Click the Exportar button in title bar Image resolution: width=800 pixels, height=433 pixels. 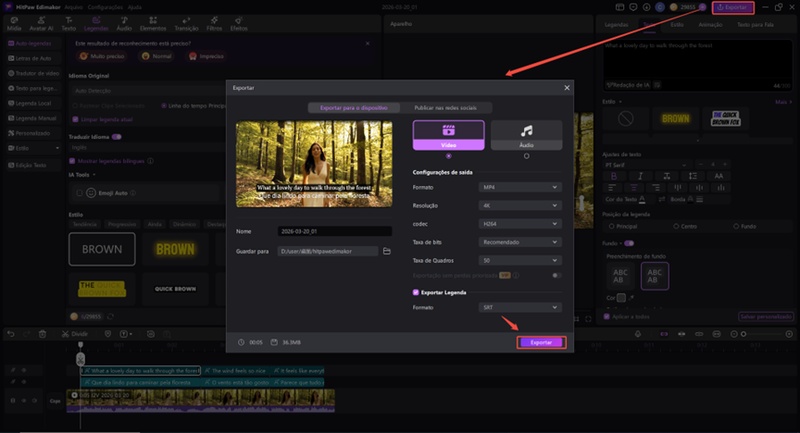click(733, 7)
